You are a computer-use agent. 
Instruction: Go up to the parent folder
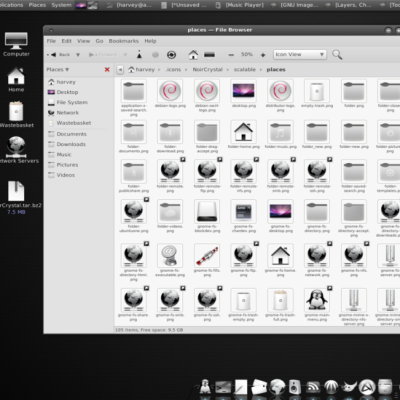pos(139,54)
